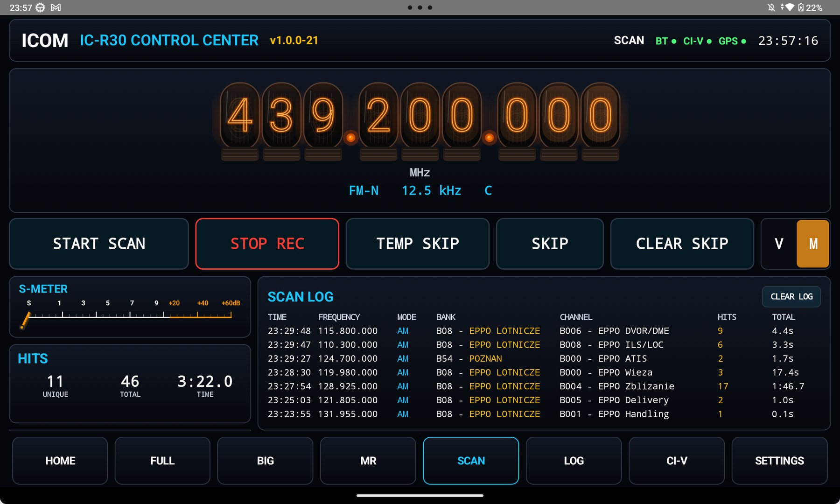
Task: Tap the 12.5 kHz step label
Action: [x=431, y=190]
